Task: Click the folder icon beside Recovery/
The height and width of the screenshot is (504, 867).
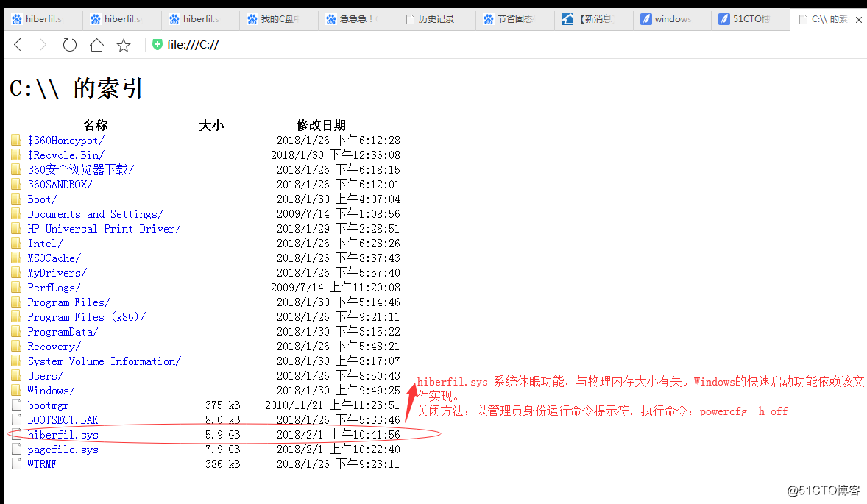Action: pyautogui.click(x=17, y=346)
